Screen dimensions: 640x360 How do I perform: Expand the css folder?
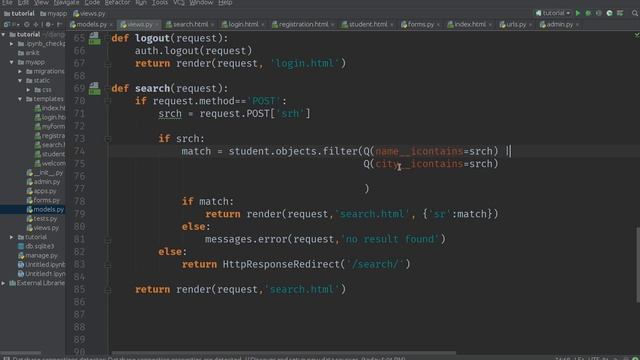point(28,90)
